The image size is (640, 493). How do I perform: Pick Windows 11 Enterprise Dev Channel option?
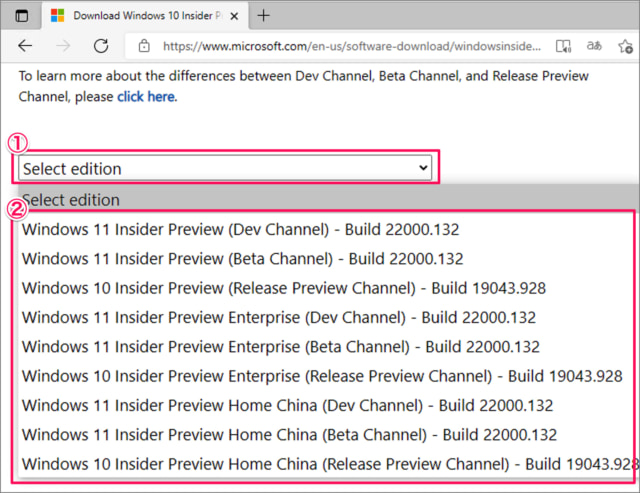pyautogui.click(x=327, y=318)
